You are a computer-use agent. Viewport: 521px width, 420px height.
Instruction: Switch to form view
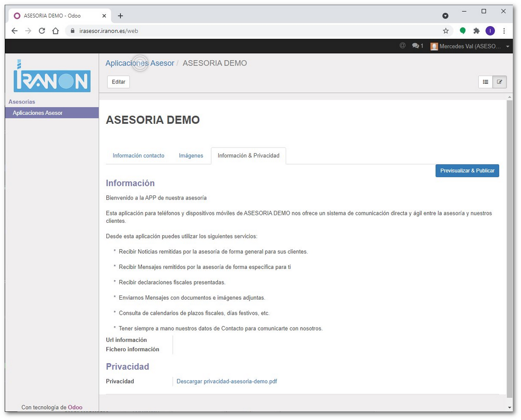coord(499,82)
